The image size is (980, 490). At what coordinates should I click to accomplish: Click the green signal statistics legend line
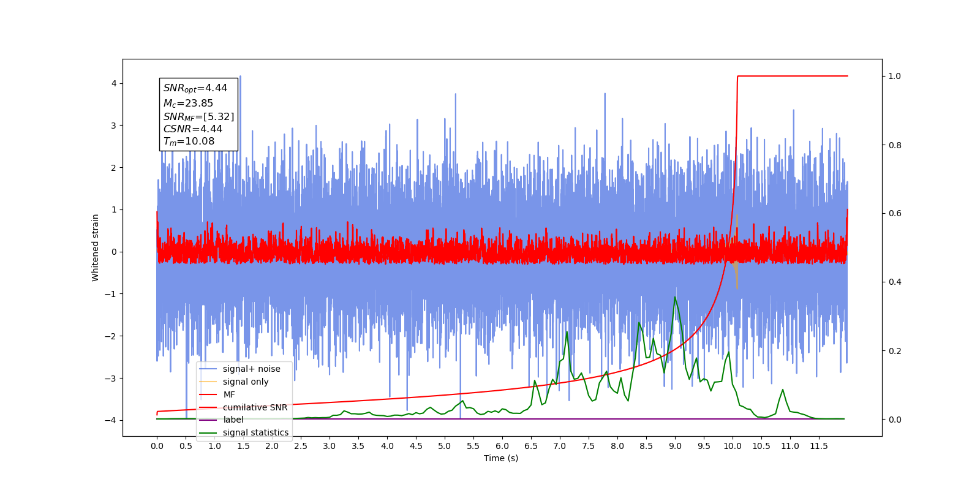pos(208,432)
